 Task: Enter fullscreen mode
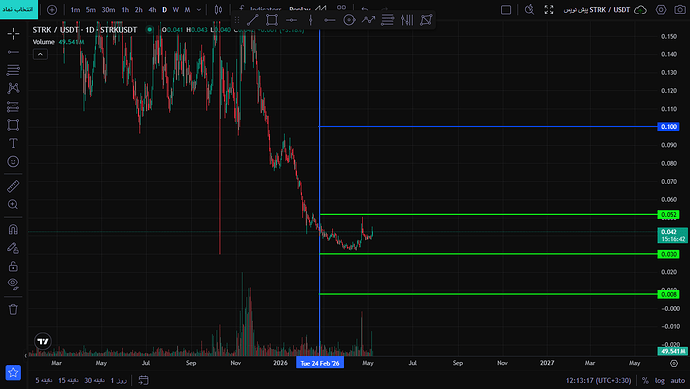pyautogui.click(x=549, y=10)
